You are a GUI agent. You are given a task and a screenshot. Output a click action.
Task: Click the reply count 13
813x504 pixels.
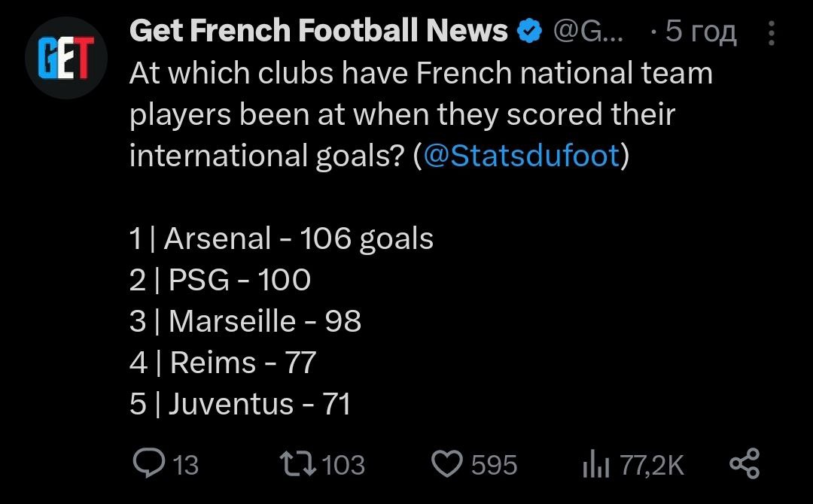pyautogui.click(x=186, y=465)
